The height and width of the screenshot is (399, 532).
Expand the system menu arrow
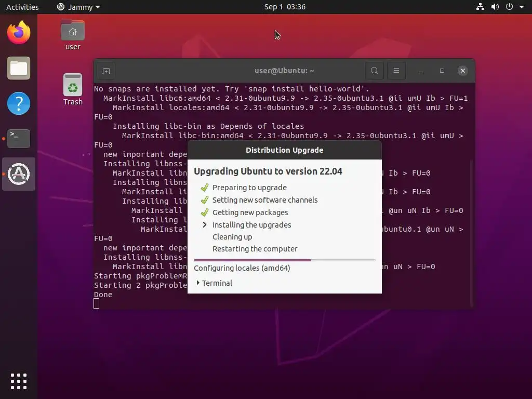(522, 7)
